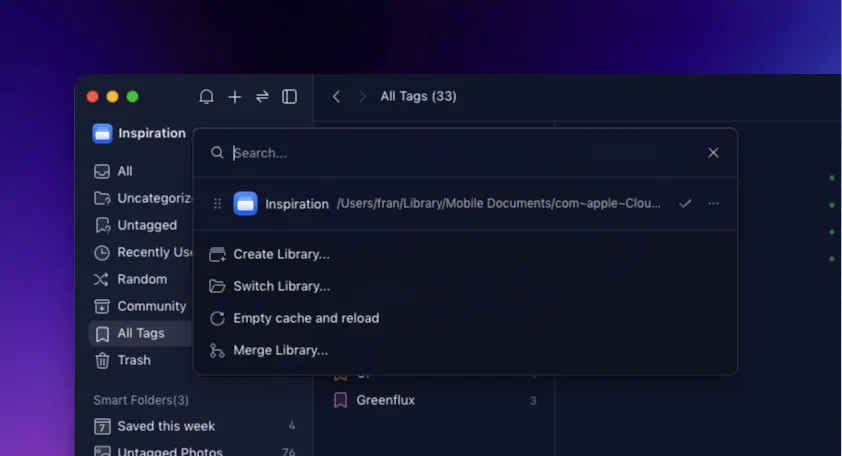
Task: Click the Smart Folders(3) header
Action: point(141,400)
